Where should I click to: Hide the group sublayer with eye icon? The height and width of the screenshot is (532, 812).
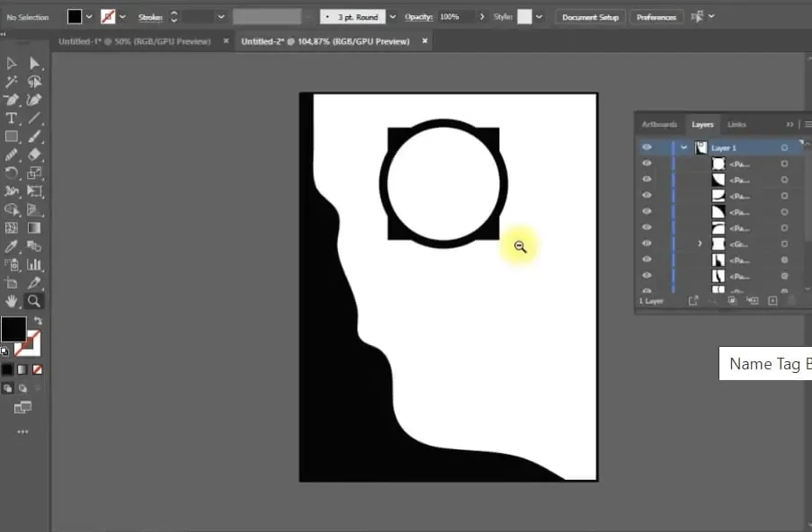[x=647, y=244]
